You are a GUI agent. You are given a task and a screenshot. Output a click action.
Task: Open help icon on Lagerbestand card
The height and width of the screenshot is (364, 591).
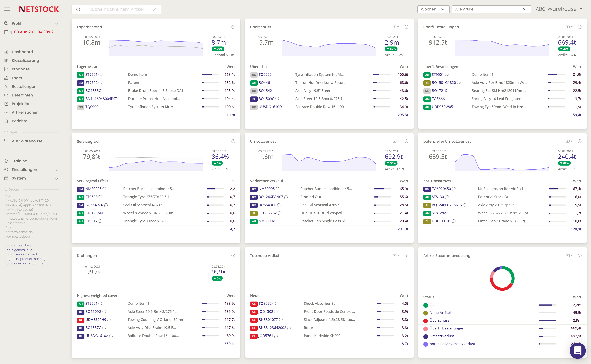click(x=233, y=27)
